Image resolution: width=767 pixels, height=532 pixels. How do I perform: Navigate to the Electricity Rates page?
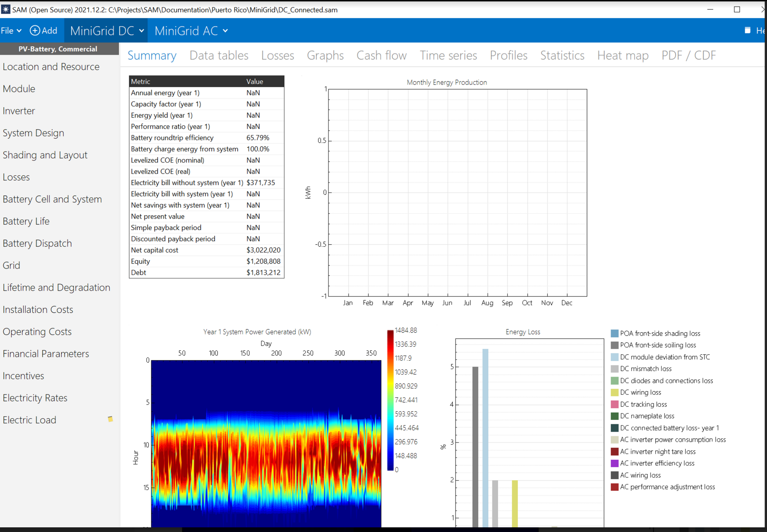(35, 398)
